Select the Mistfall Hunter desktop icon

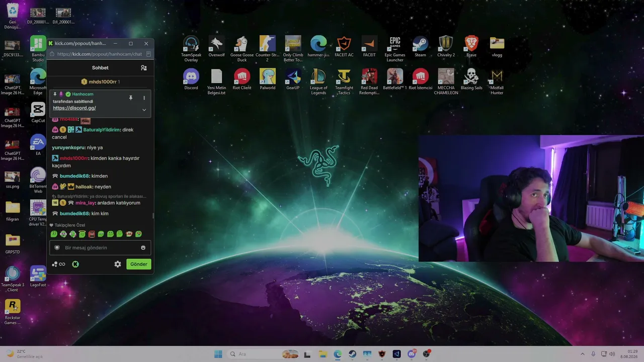[497, 81]
